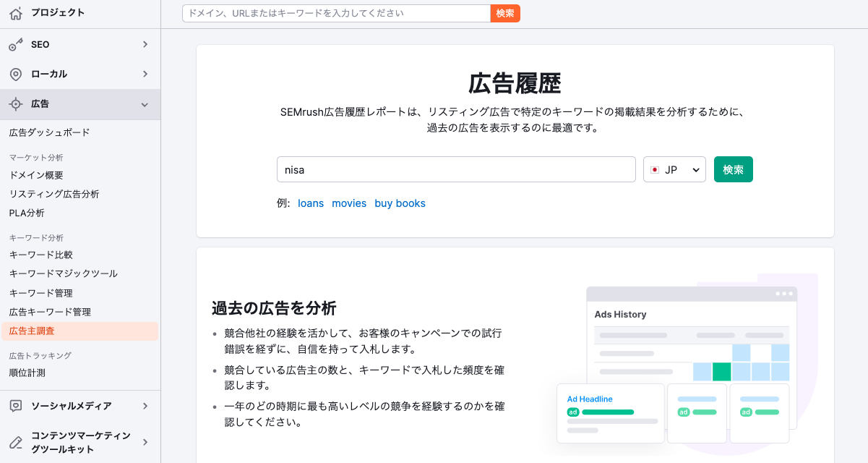Select 広告主調査 in sidebar
This screenshot has height=463, width=868.
[79, 331]
